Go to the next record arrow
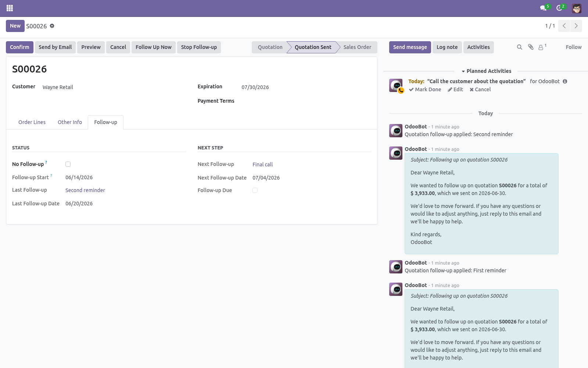Viewport: 588px width, 368px height. 576,26
